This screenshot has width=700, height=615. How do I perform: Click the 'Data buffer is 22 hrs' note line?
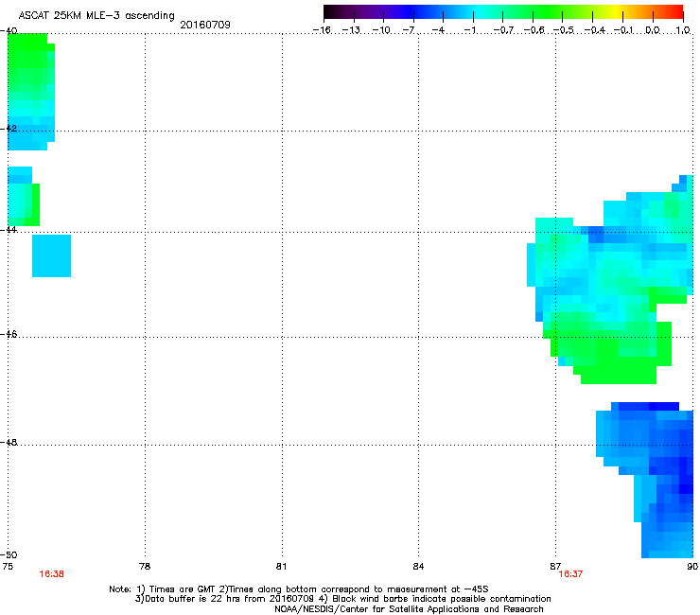[x=342, y=599]
